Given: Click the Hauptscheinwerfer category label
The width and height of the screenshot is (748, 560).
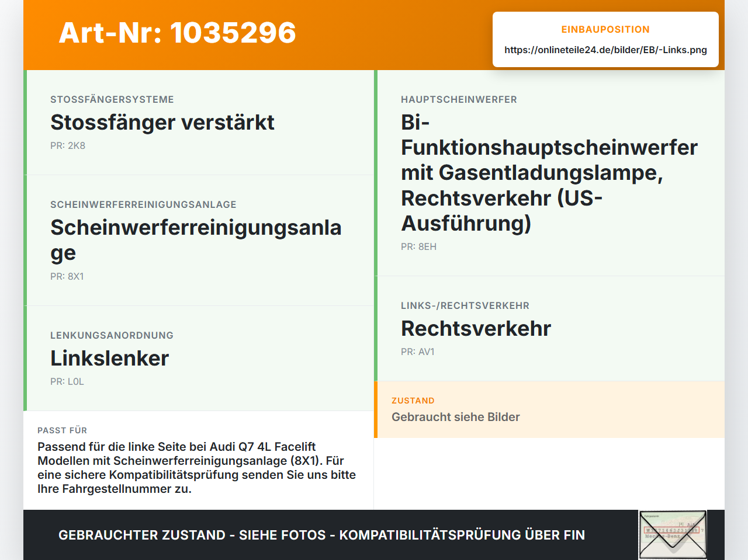Looking at the screenshot, I should (459, 99).
